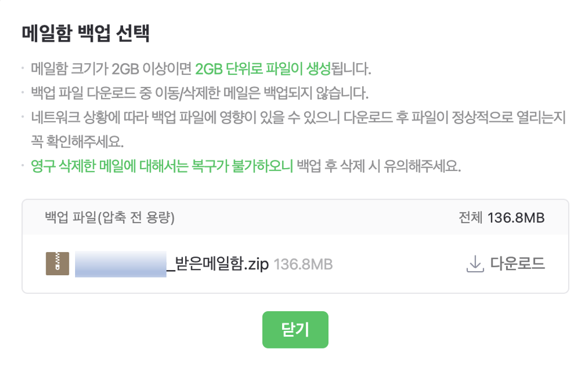Image resolution: width=588 pixels, height=371 pixels.
Task: Click the 꼭 확인해주세요 text line
Action: (x=77, y=142)
